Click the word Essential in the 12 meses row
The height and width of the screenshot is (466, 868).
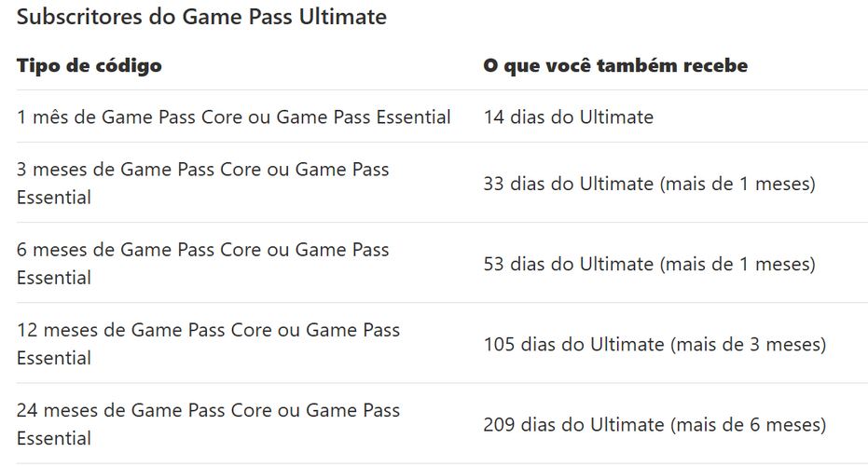[x=54, y=358]
